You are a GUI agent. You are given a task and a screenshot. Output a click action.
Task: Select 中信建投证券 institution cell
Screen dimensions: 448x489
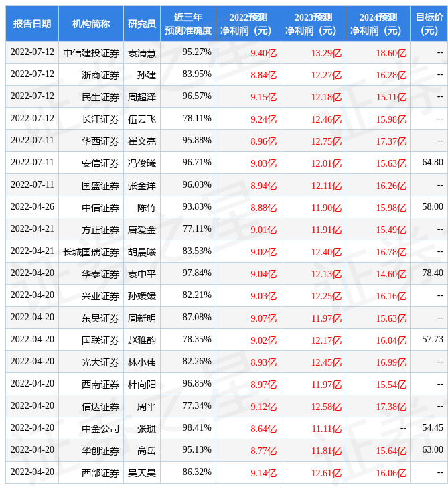[x=91, y=53]
